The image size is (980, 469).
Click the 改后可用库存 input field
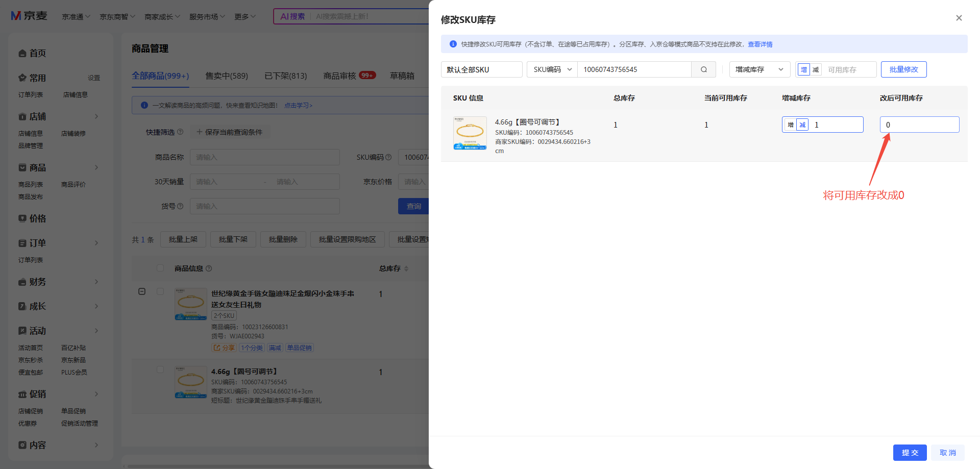919,125
